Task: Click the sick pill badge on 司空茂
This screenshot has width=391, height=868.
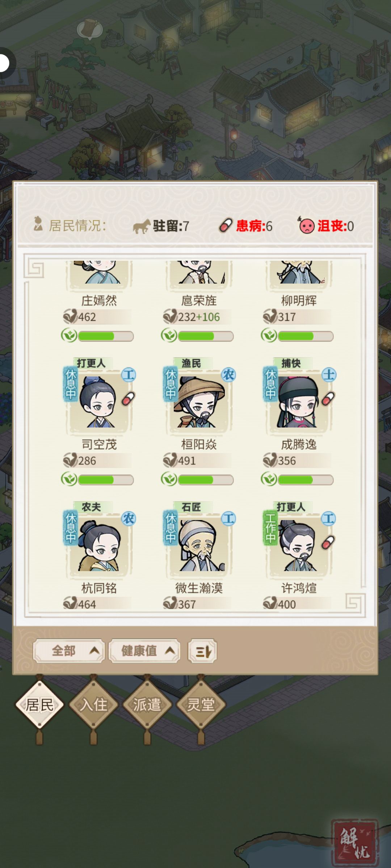Action: point(128,399)
